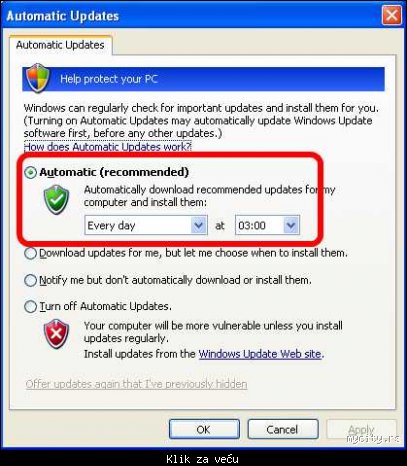Viewport: 407px width, 466px height.
Task: Switch to the Automatic Updates tab
Action: (60, 45)
